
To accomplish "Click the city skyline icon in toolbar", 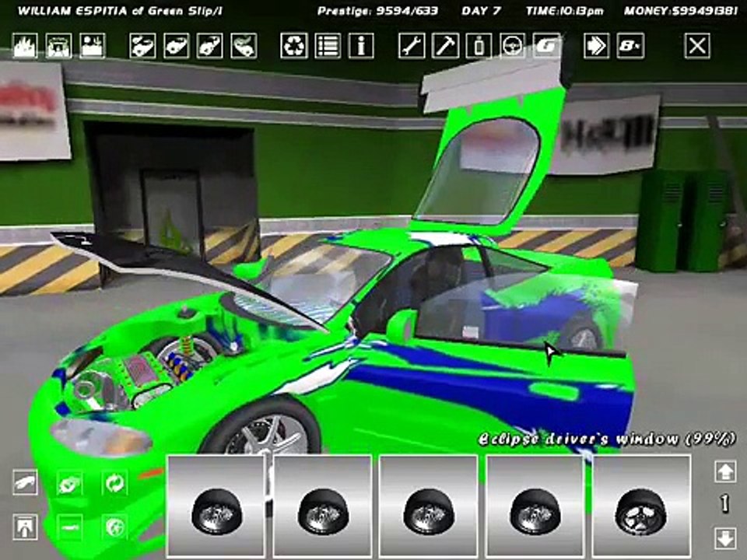I will point(25,46).
